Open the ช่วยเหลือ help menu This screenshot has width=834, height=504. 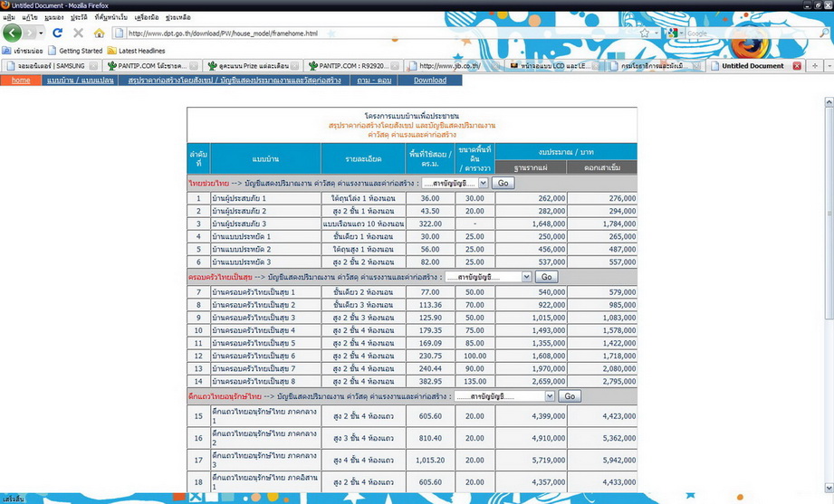click(x=177, y=17)
